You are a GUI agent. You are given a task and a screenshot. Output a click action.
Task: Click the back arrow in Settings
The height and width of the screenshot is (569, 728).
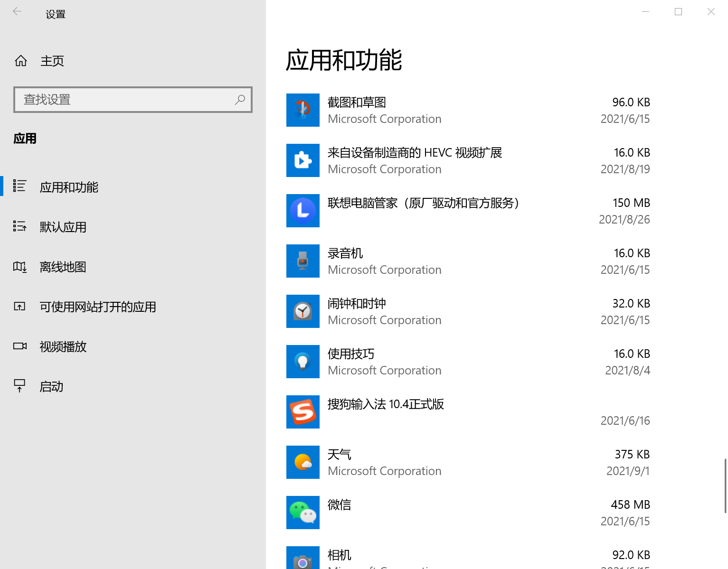coord(17,12)
